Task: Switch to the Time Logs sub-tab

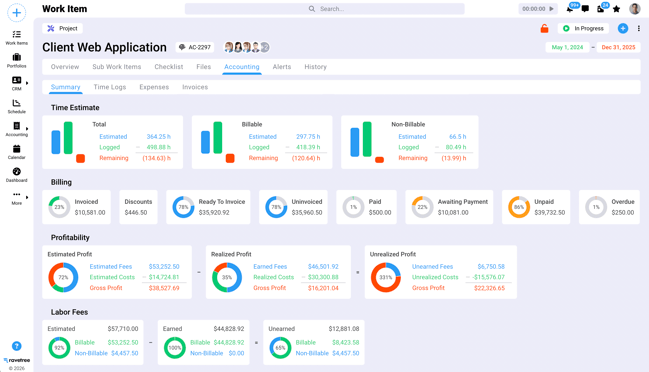Action: (110, 87)
